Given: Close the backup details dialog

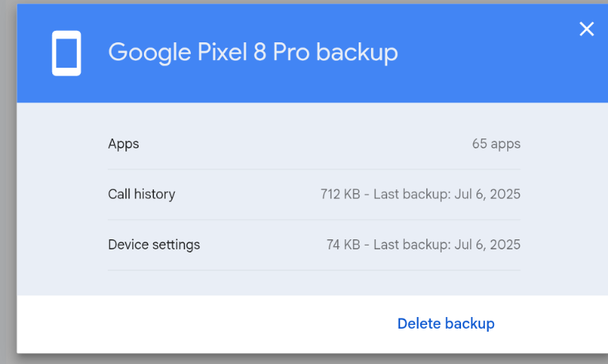Looking at the screenshot, I should pos(586,29).
